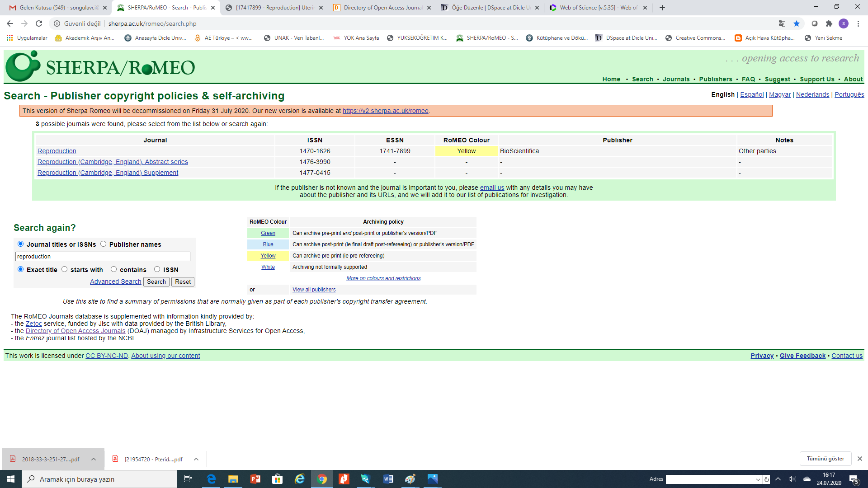
Task: Open a new tab with the plus button
Action: pos(662,8)
